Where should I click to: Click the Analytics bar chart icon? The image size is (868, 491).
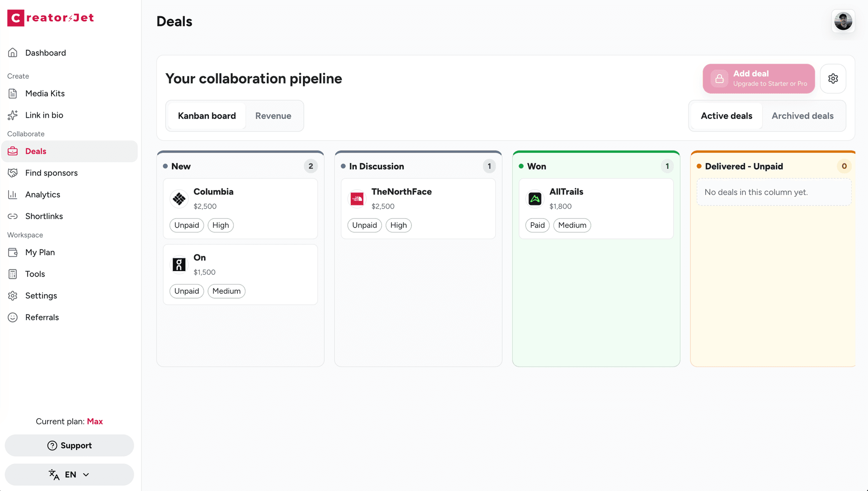pos(13,195)
